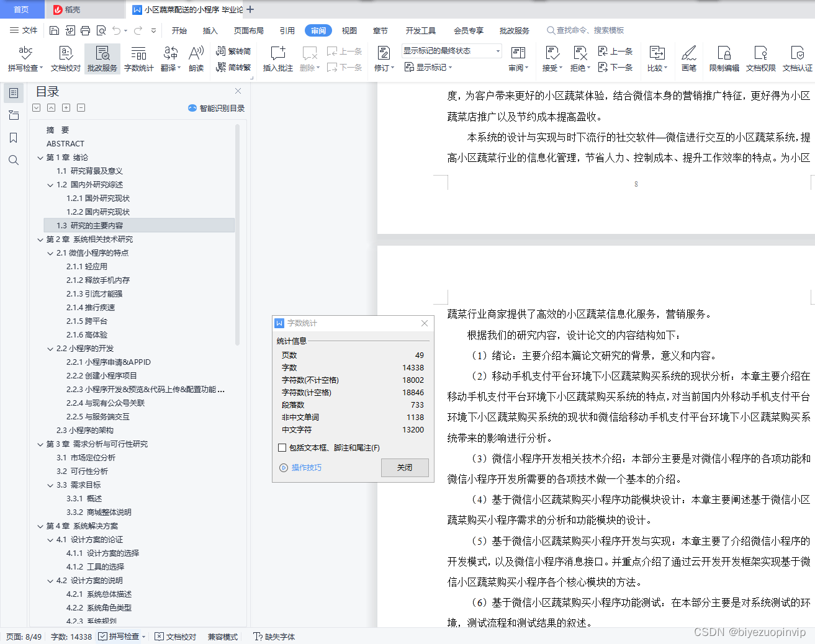Image resolution: width=815 pixels, height=644 pixels.
Task: Check 包括文本框、脚注和尾注 checkbox
Action: pos(282,447)
